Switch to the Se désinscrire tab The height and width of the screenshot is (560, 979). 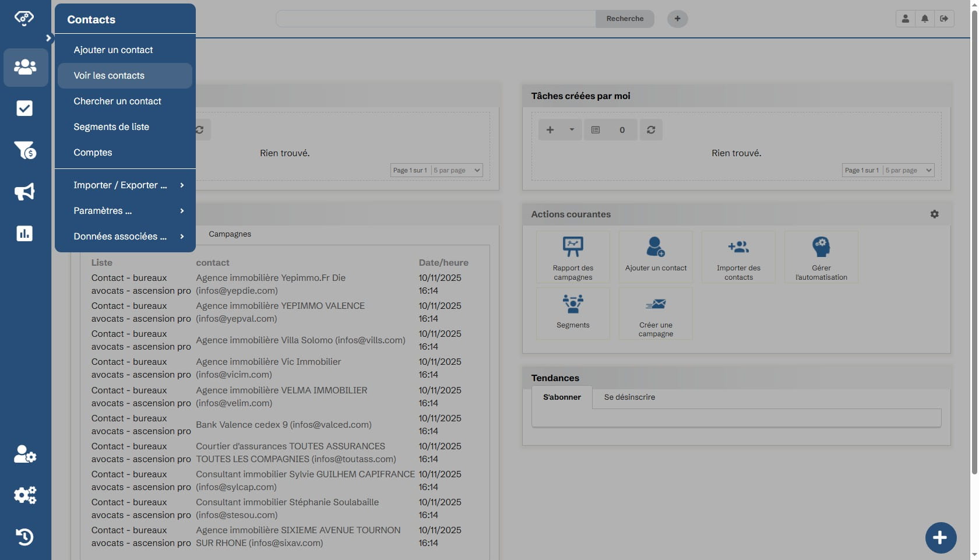[629, 397]
